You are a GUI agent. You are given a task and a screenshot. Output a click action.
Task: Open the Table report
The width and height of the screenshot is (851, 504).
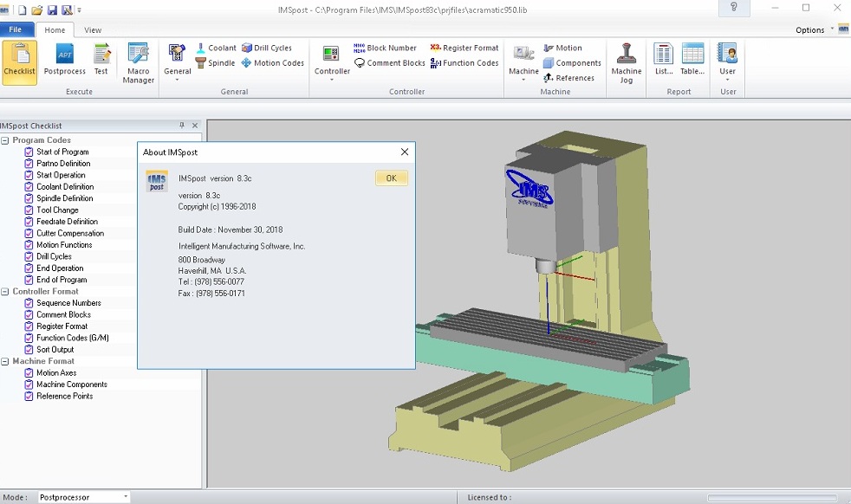click(x=692, y=60)
